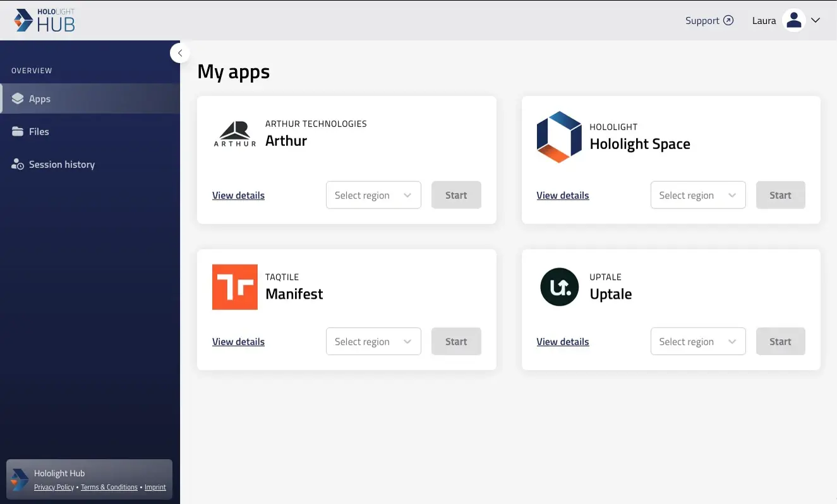Click the Hololight Hub logo

(44, 20)
